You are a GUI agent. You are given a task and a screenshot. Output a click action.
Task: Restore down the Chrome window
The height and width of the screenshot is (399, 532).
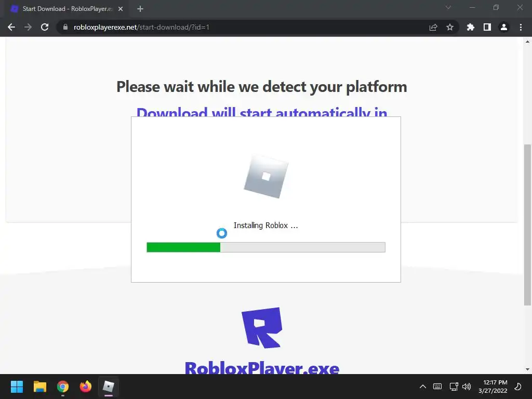[496, 7]
